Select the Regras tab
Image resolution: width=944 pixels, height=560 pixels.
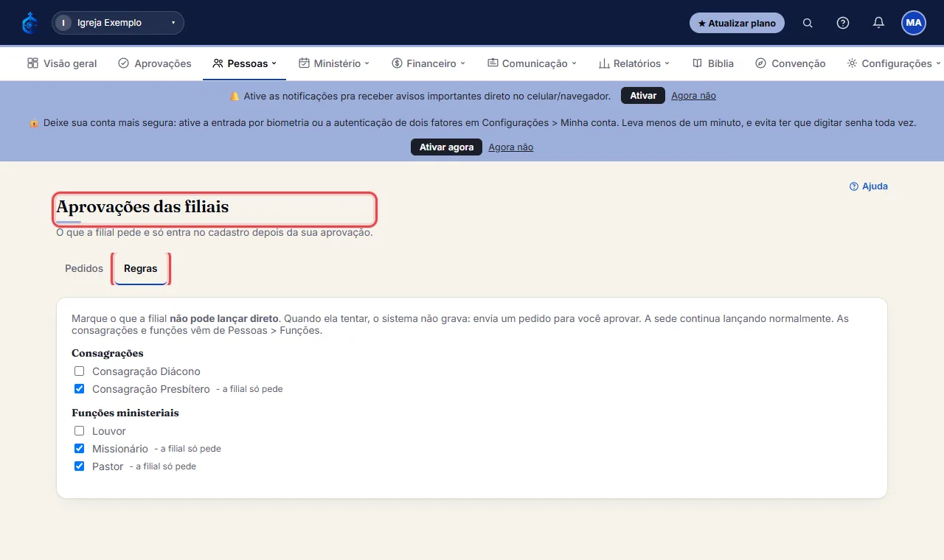tap(140, 268)
